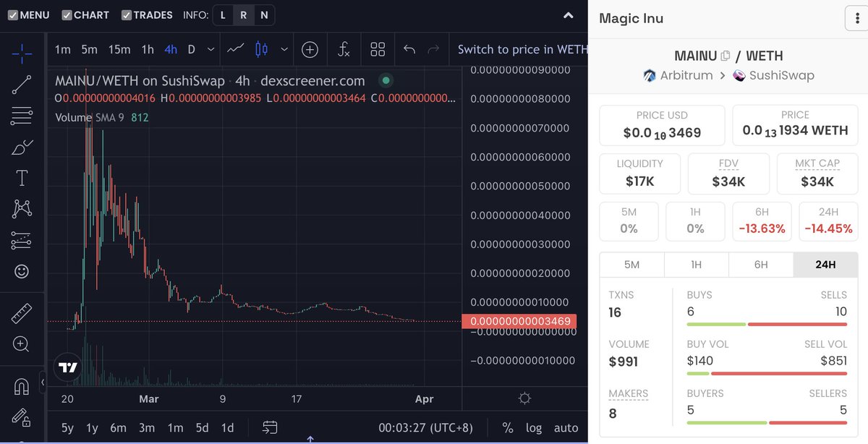The width and height of the screenshot is (868, 444).
Task: Collapse the chart panel with up chevron
Action: pos(570,15)
